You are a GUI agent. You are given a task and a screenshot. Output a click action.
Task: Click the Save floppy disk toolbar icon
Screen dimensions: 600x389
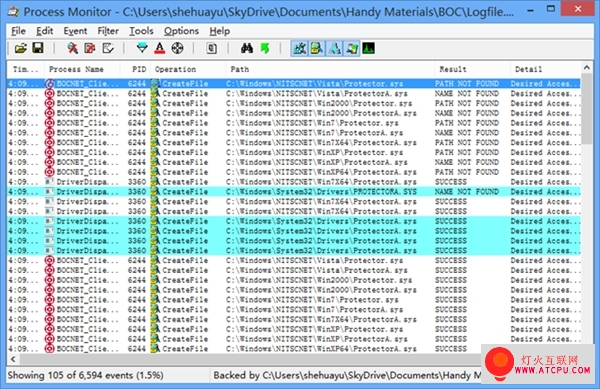38,49
